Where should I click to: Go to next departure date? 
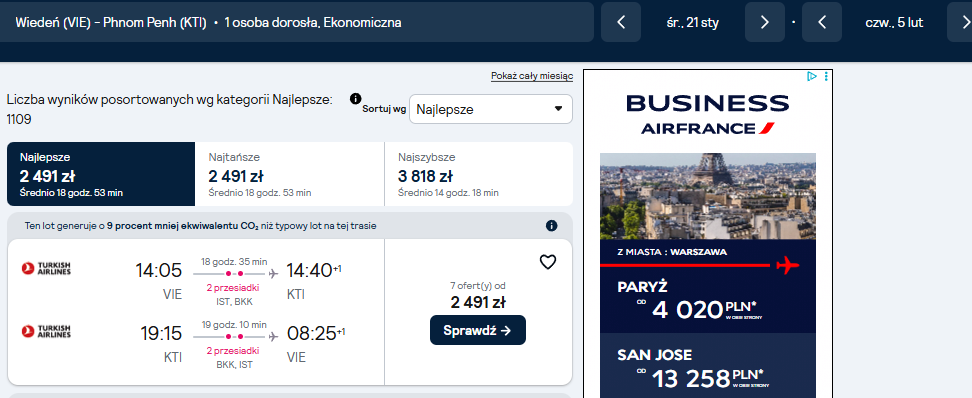pos(764,22)
